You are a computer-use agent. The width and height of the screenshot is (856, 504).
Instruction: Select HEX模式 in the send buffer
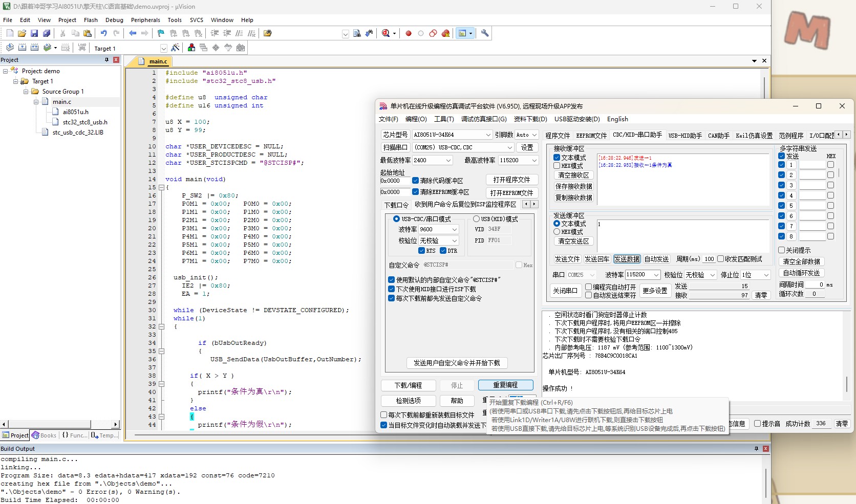(557, 232)
